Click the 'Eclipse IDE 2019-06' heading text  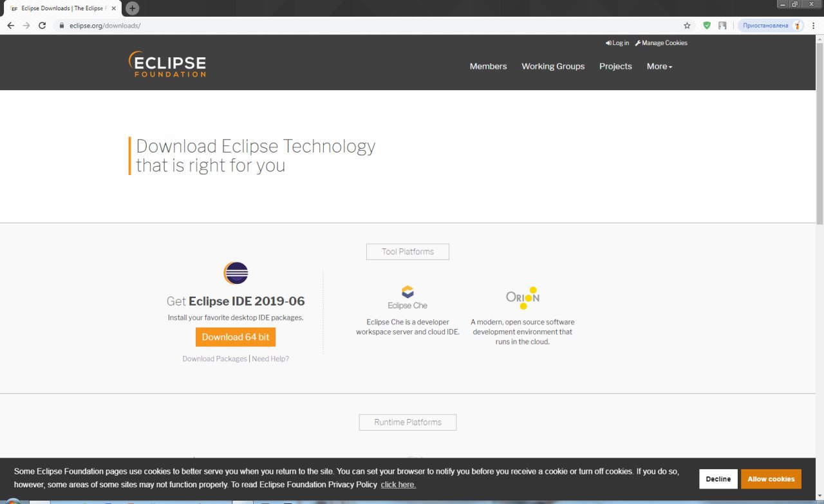(x=247, y=301)
